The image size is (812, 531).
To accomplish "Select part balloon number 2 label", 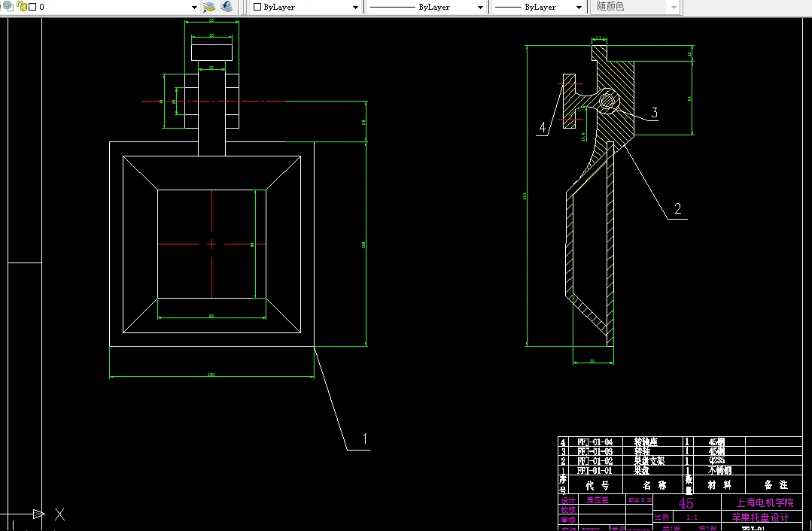I will coord(677,208).
